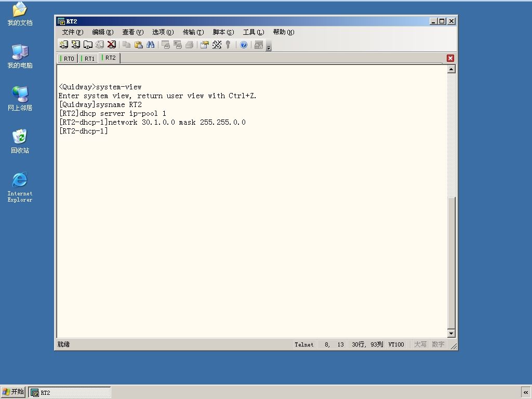Screen dimensions: 532x399
Task: Click the 就绪 status text
Action: (x=63, y=344)
